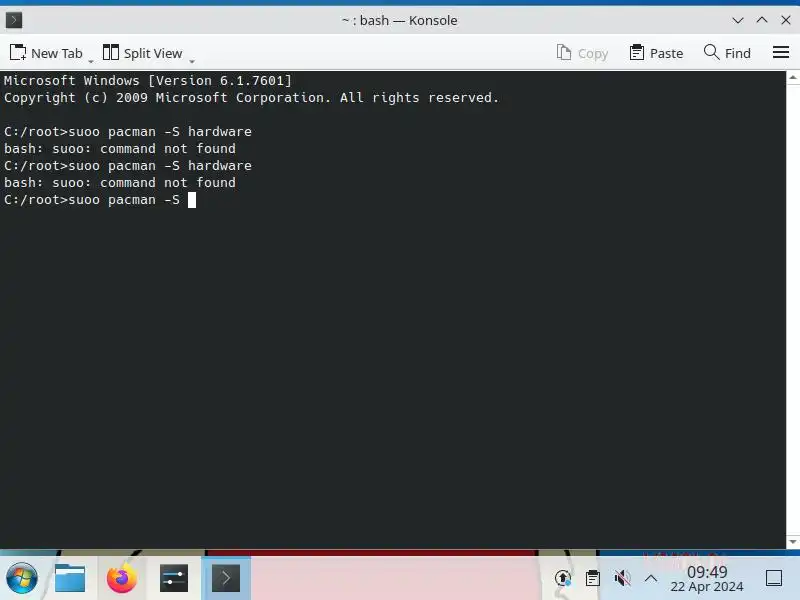Open the Konsole hamburger menu

tap(781, 53)
